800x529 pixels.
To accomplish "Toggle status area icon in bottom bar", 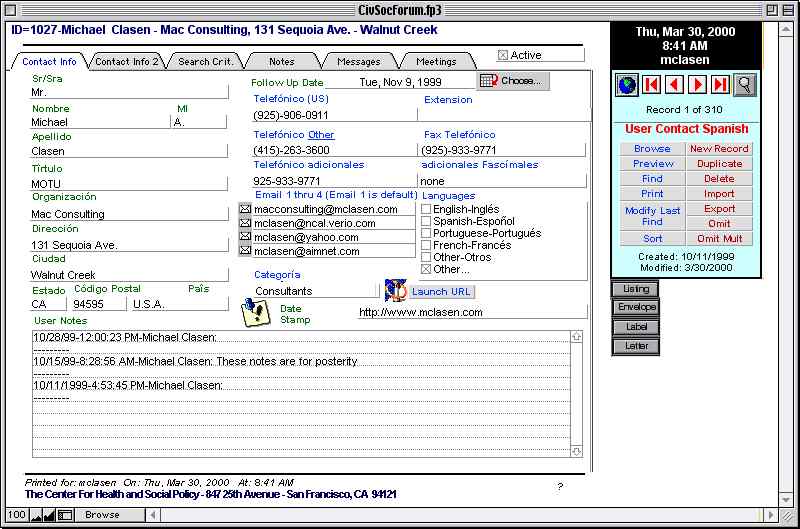I will 65,515.
